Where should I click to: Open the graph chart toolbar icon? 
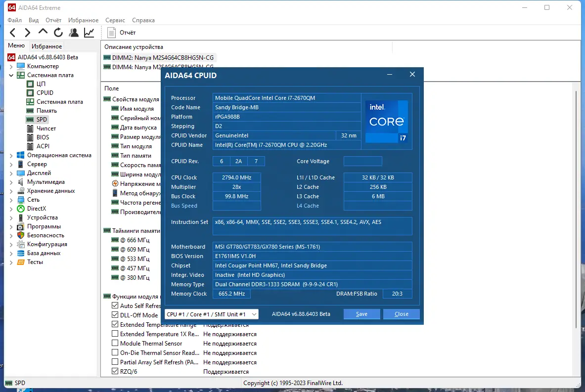coord(89,33)
